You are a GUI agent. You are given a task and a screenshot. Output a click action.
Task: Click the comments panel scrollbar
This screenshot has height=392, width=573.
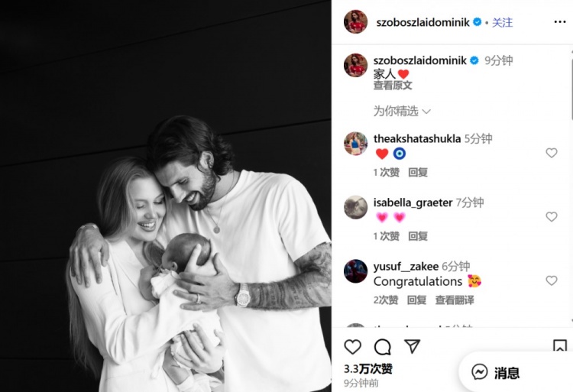(571, 86)
